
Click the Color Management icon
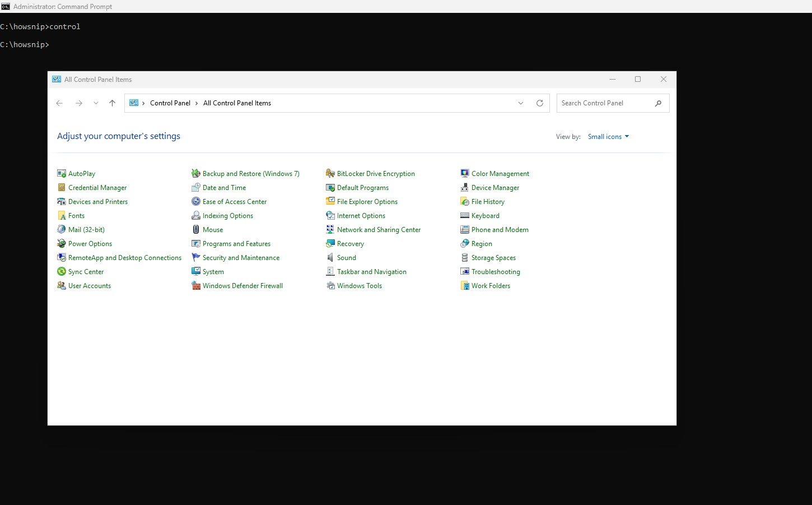(465, 174)
